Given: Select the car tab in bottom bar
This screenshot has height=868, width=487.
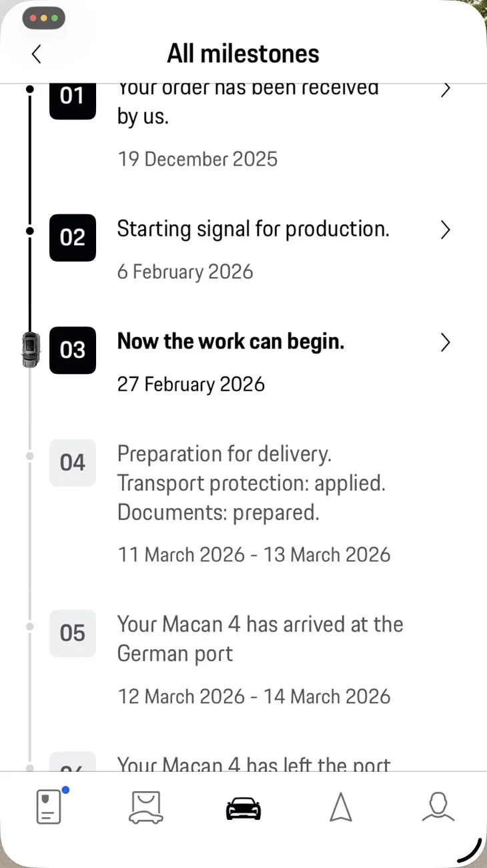Looking at the screenshot, I should [243, 809].
